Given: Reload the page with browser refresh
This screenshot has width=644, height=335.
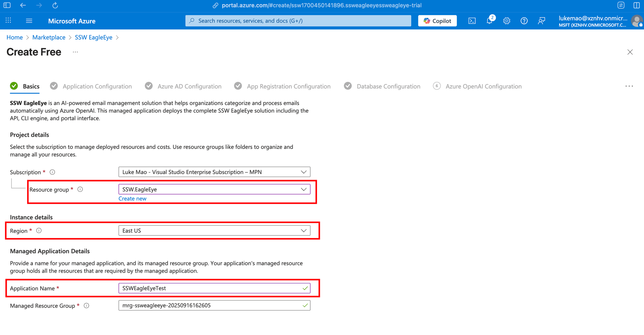Looking at the screenshot, I should 55,5.
